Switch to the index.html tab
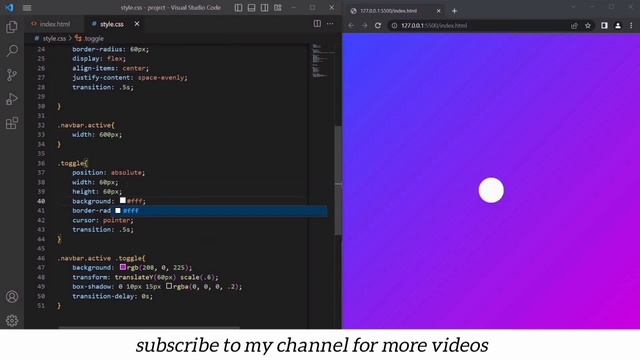This screenshot has width=640, height=360. point(51,24)
